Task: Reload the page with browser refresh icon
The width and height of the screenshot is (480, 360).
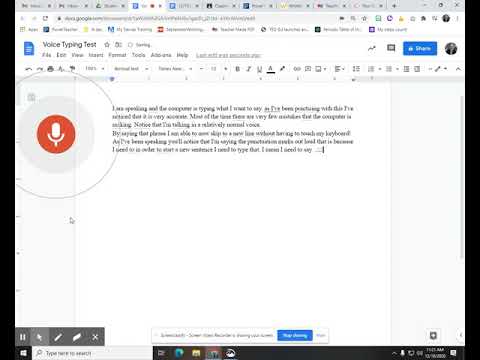Action: pos(45,18)
